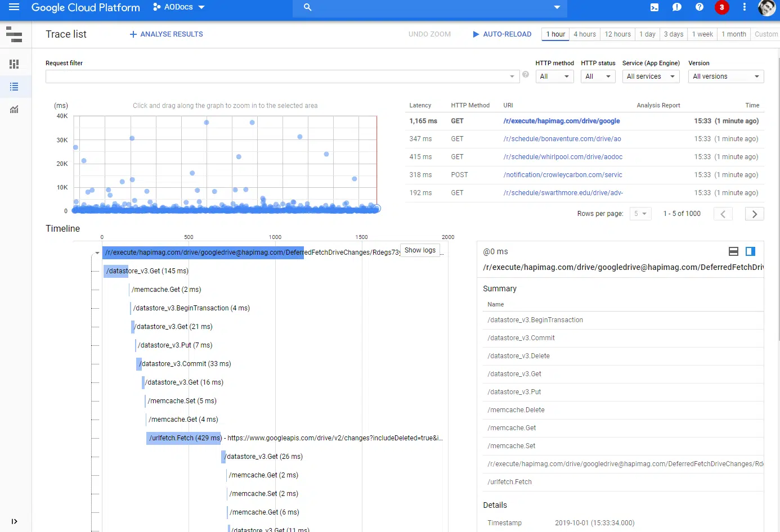Switch details panel to bottom layout icon
Image resolution: width=780 pixels, height=532 pixels.
tap(733, 251)
